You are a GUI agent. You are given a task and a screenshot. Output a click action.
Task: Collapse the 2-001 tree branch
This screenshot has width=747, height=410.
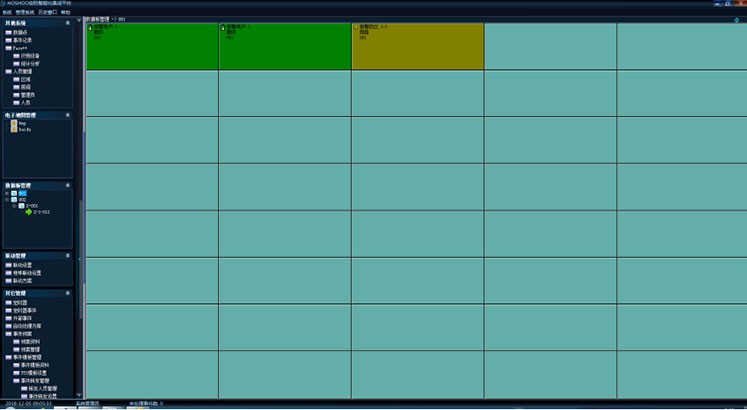pyautogui.click(x=14, y=206)
